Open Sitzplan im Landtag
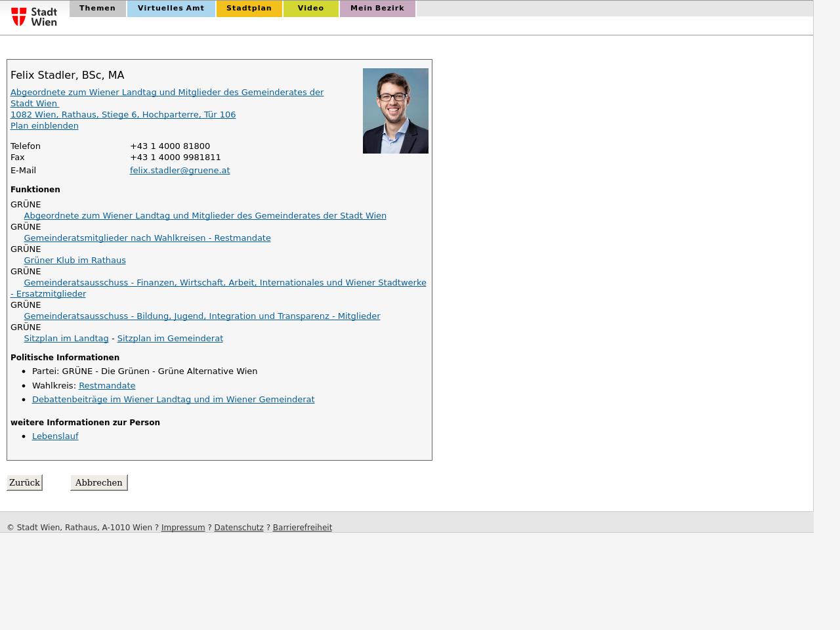Screen dimensions: 840x630 coord(66,338)
